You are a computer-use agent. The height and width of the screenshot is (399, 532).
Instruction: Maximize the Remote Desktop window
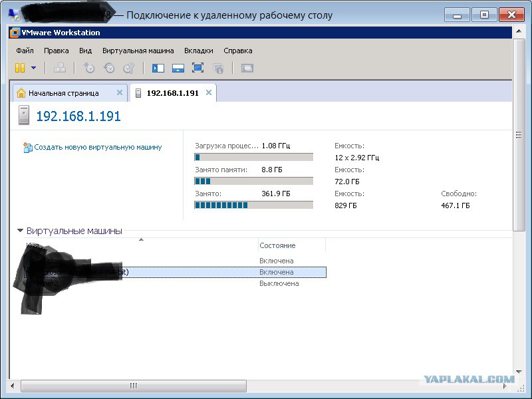[484, 15]
